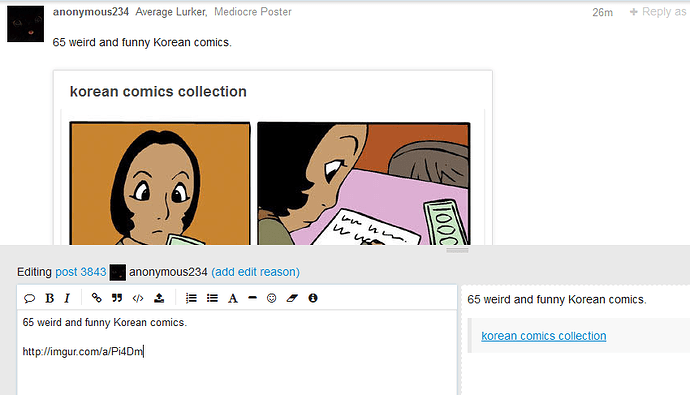Click the Average Lurker user title
The width and height of the screenshot is (690, 395).
click(x=171, y=12)
